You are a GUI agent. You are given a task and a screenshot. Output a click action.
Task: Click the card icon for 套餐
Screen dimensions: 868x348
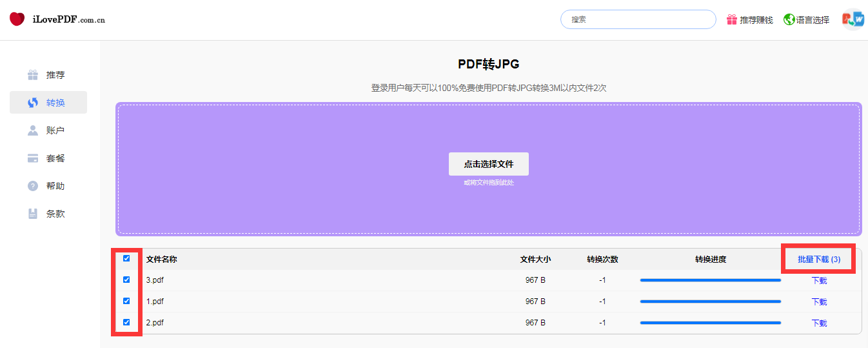(33, 158)
